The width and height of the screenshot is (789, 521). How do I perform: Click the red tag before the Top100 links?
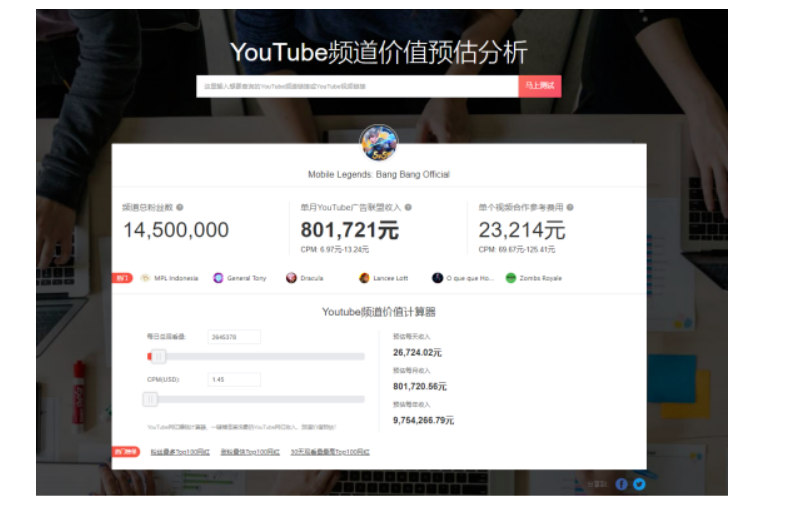coord(126,452)
